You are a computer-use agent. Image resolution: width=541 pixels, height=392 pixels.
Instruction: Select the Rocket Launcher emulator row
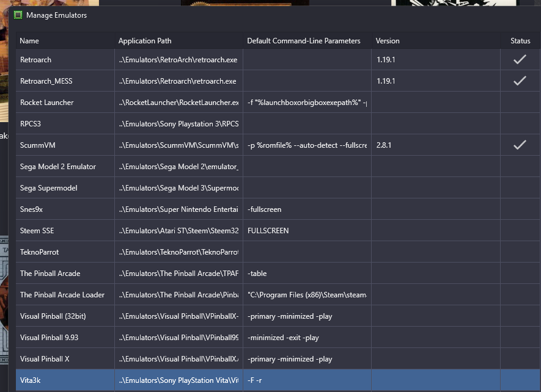point(47,103)
